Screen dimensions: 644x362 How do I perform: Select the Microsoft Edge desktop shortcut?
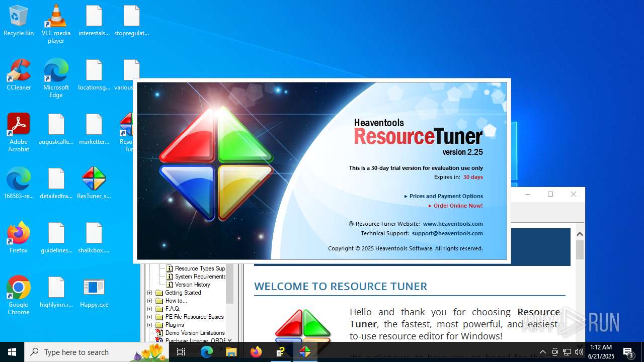56,78
